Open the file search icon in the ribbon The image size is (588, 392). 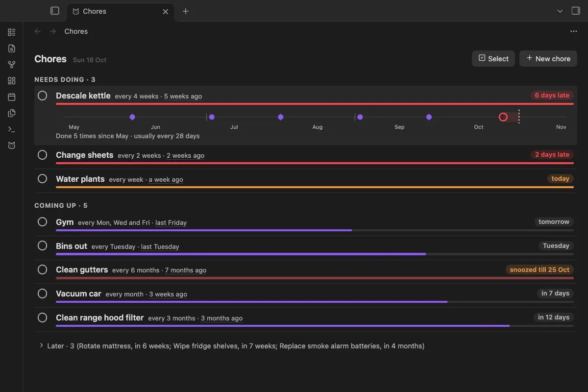pos(12,49)
